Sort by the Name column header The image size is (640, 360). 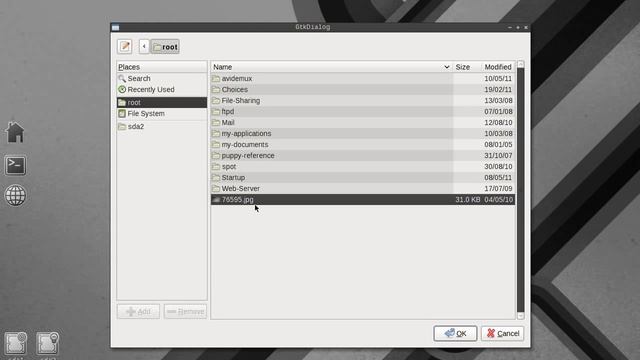pos(331,67)
